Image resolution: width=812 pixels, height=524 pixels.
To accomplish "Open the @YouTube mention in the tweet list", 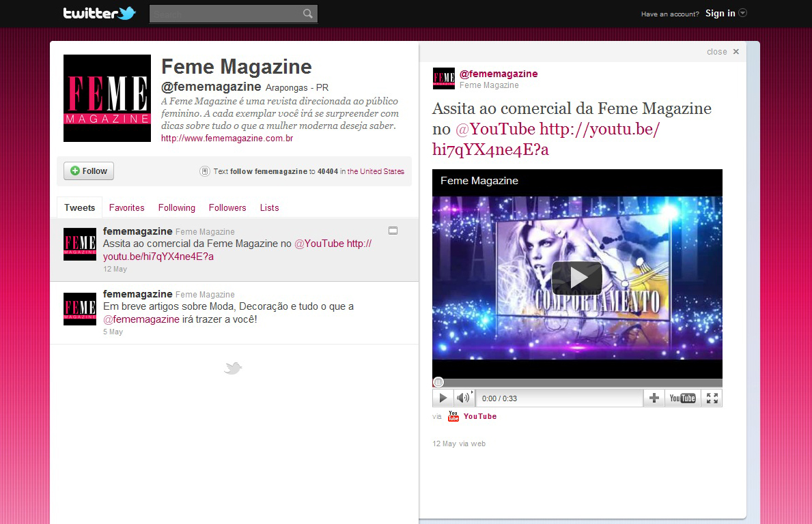I will tap(319, 244).
